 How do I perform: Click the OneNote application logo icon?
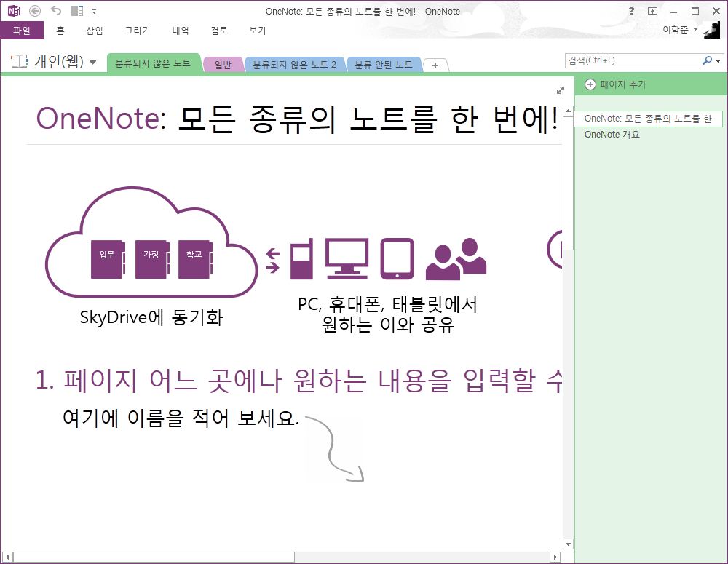pos(14,11)
